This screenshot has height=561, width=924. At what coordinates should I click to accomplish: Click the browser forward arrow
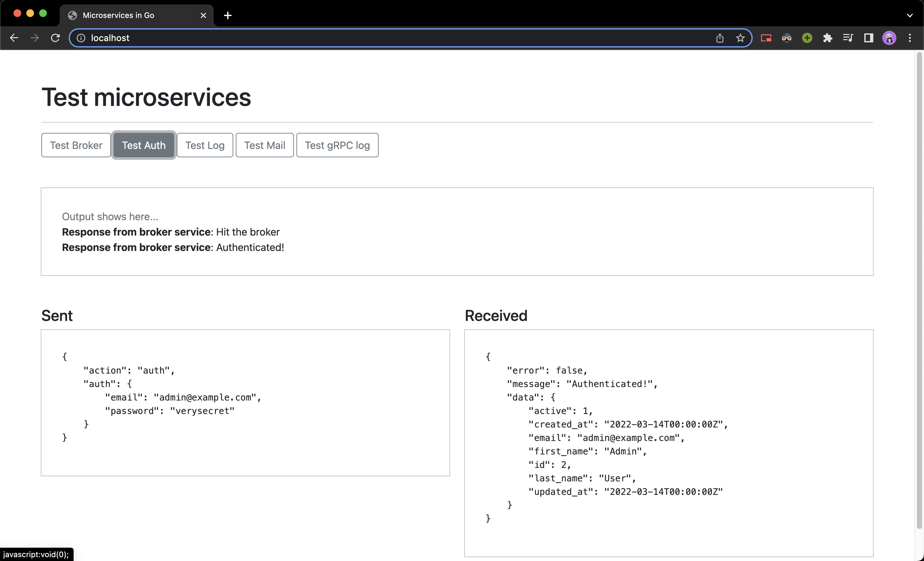click(35, 38)
